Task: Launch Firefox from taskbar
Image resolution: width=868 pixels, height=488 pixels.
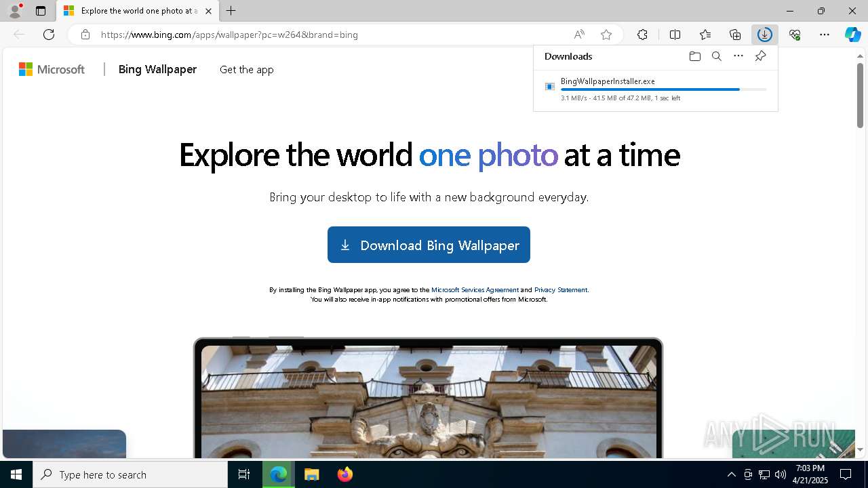Action: tap(344, 474)
